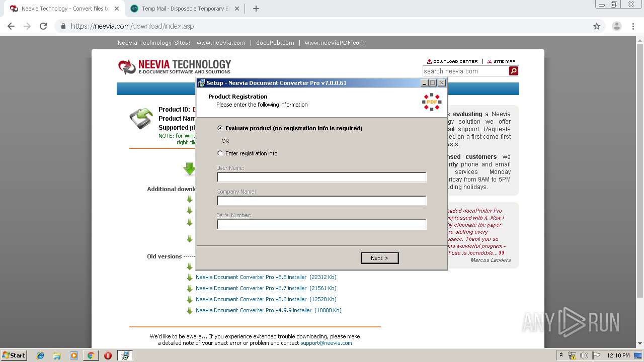Click the Next > button in setup
Image resolution: width=644 pixels, height=362 pixels.
(x=380, y=258)
